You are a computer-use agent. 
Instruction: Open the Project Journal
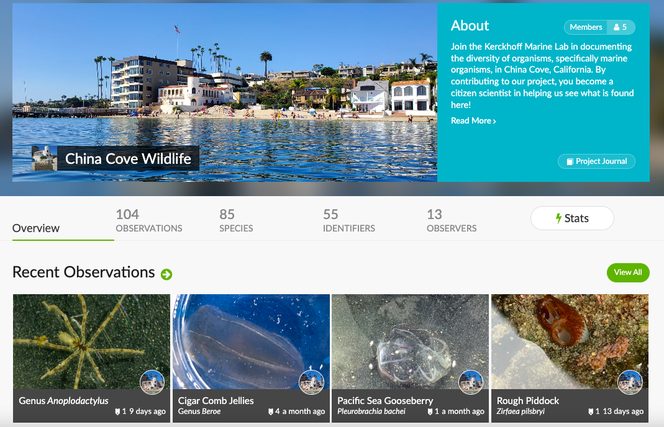596,161
